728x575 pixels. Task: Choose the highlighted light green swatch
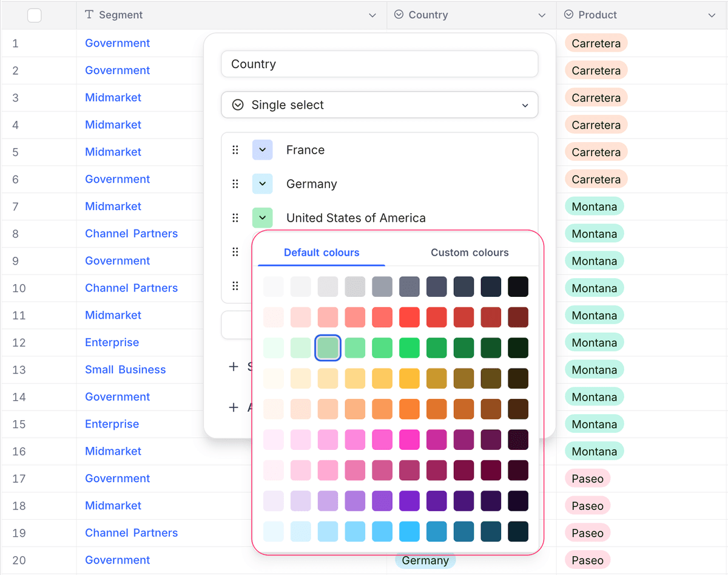tap(328, 348)
